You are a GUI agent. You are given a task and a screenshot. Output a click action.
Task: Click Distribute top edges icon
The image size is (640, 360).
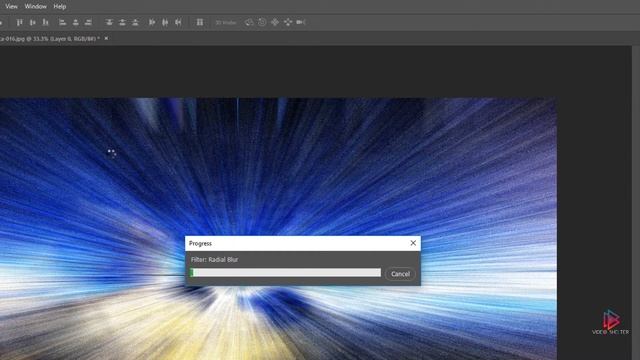109,22
